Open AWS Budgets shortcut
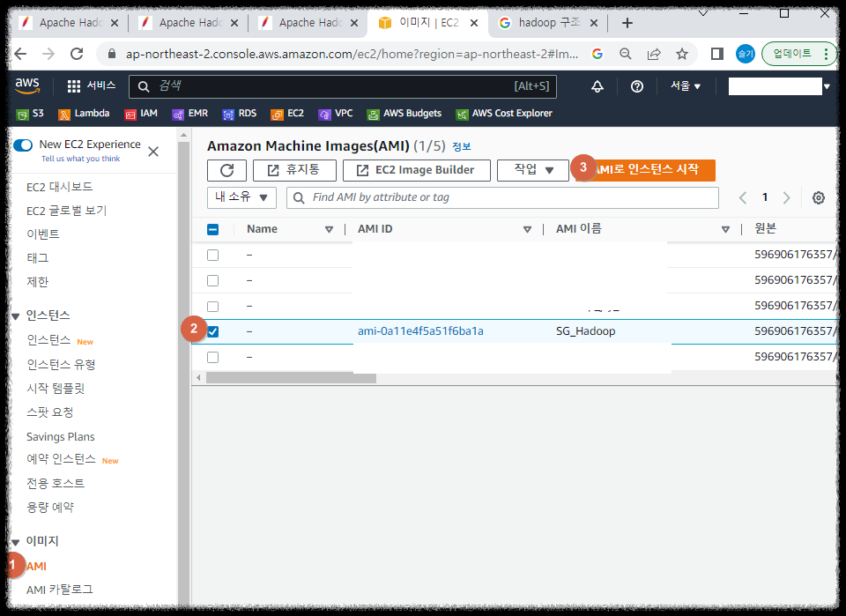Viewport: 846px width, 616px height. pyautogui.click(x=404, y=114)
